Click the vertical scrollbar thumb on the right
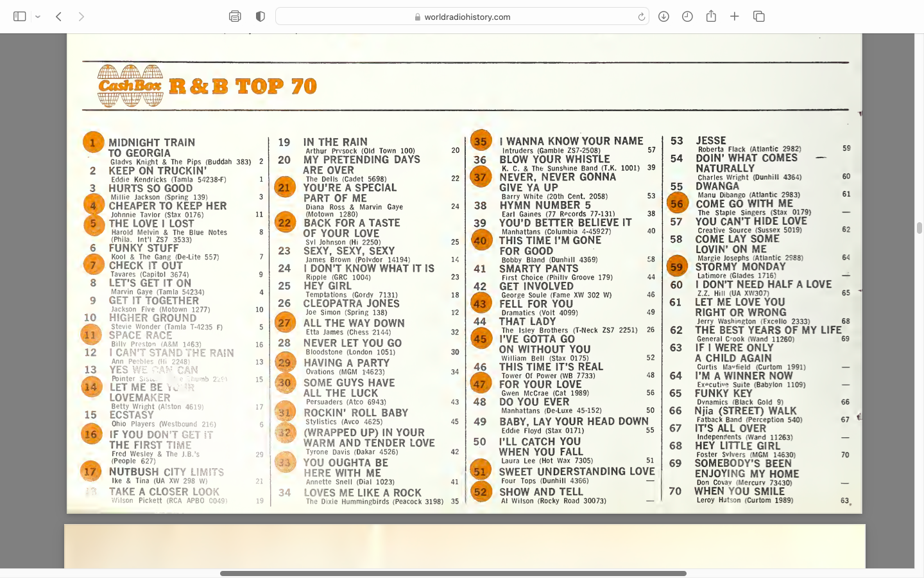 pyautogui.click(x=919, y=228)
